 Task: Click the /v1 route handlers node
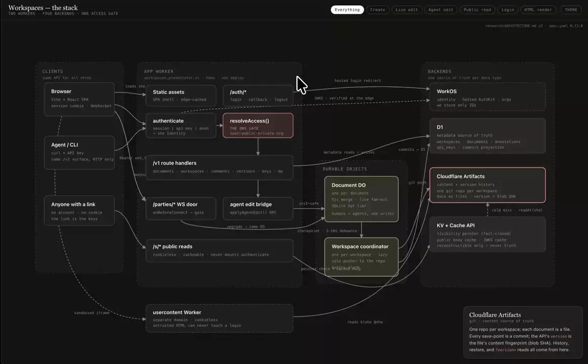point(220,167)
